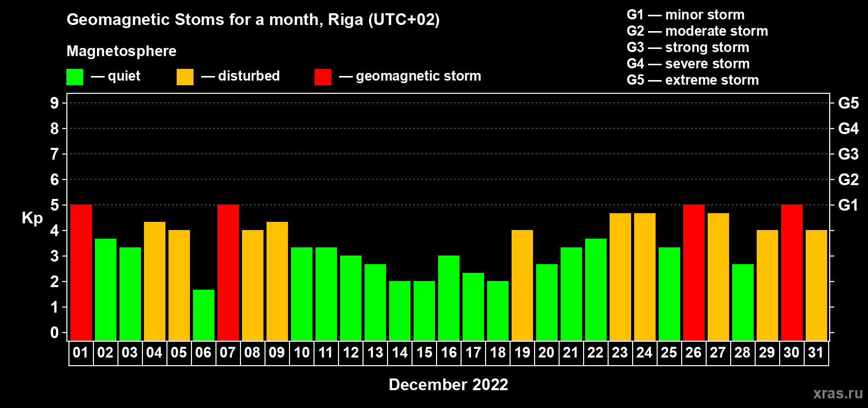Click the date label 10 on the axis
Viewport: 868px width, 408px height.
pyautogui.click(x=302, y=352)
